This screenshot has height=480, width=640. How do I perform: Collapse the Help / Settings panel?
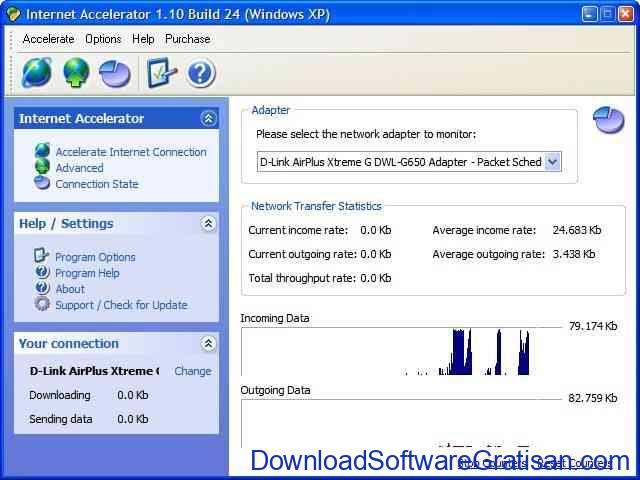[209, 224]
